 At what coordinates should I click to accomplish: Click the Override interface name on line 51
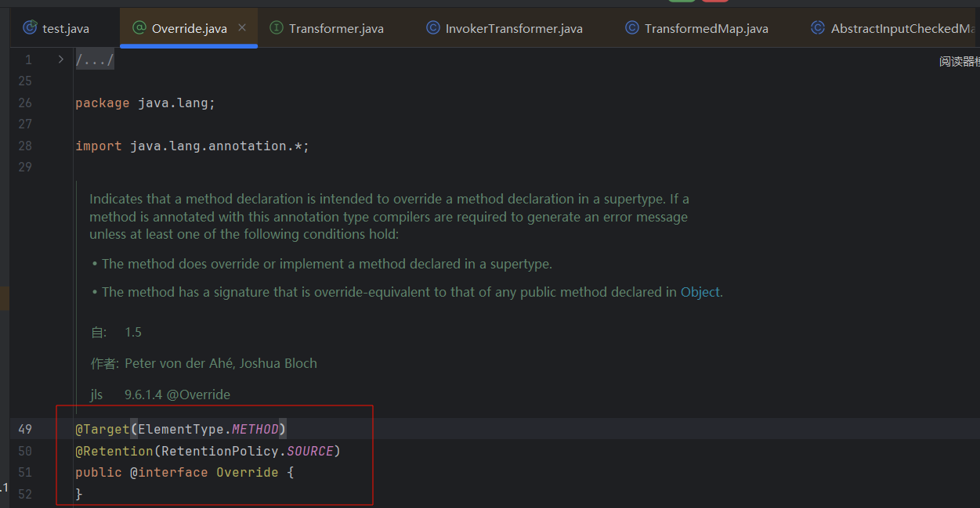[x=247, y=473]
